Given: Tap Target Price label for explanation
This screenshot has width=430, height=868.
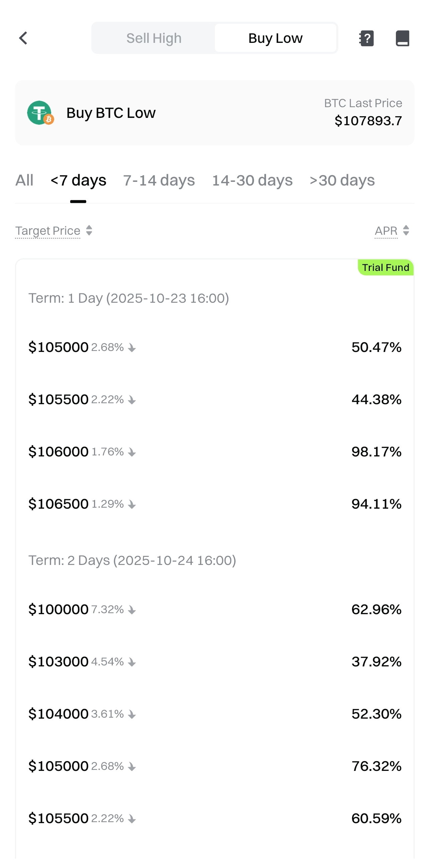Looking at the screenshot, I should pyautogui.click(x=48, y=231).
